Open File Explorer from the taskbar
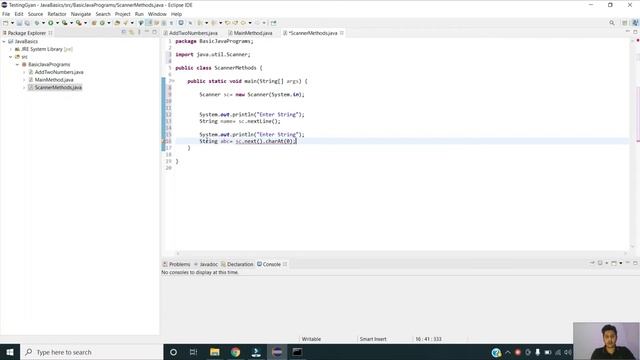Viewport: 640px width, 360px height. [215, 352]
